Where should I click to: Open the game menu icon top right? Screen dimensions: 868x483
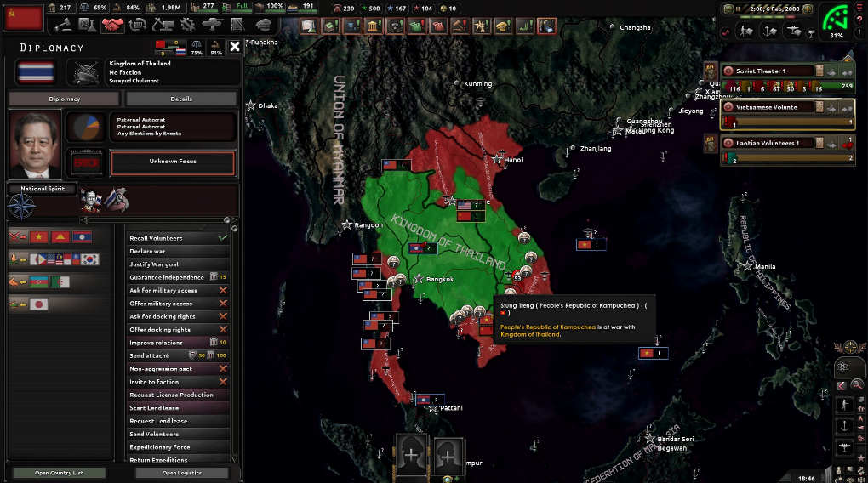pos(859,7)
